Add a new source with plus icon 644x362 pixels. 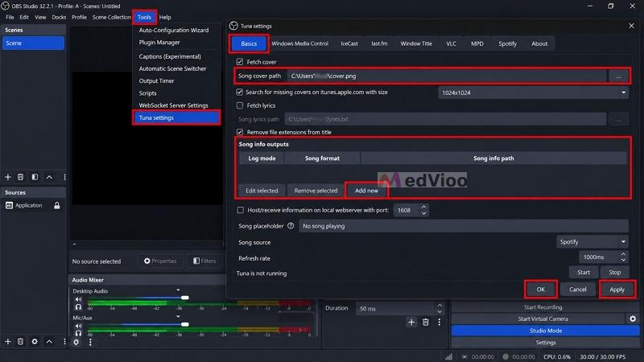point(8,341)
